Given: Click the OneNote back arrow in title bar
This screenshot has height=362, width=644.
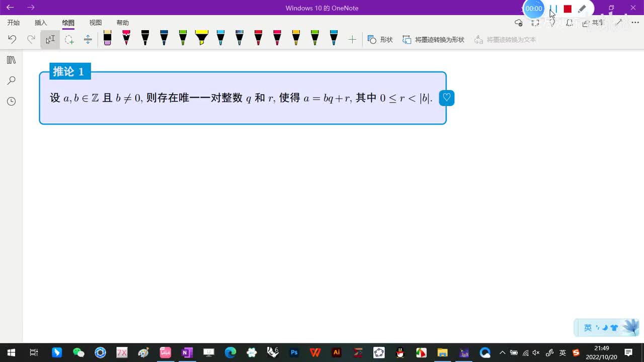Looking at the screenshot, I should [x=10, y=8].
